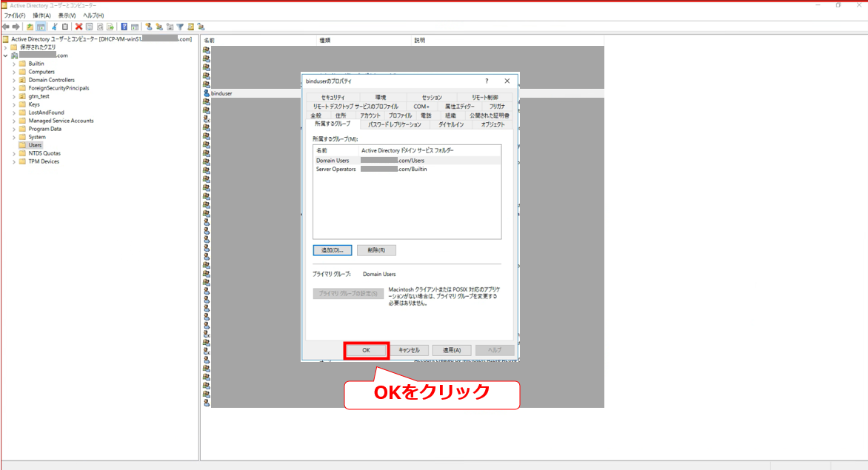Viewport: 868px width, 470px height.
Task: Create a new organizational unit with toolbar icon
Action: pos(170,27)
